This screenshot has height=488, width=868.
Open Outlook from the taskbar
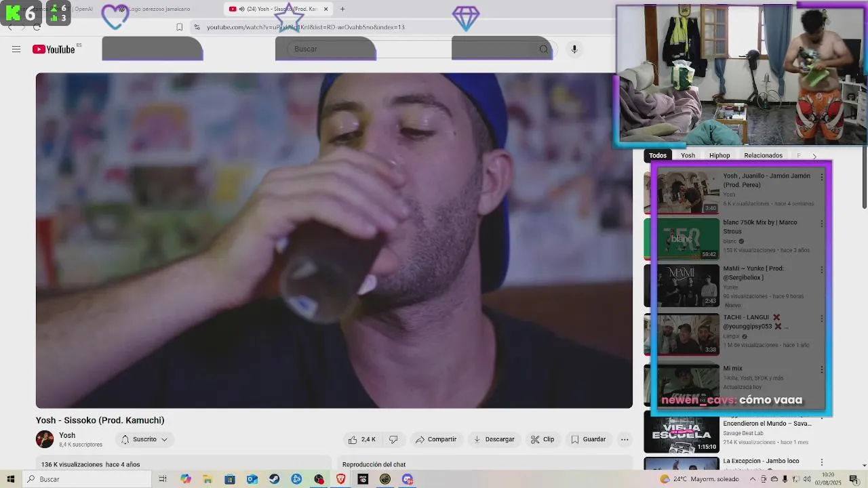point(252,479)
